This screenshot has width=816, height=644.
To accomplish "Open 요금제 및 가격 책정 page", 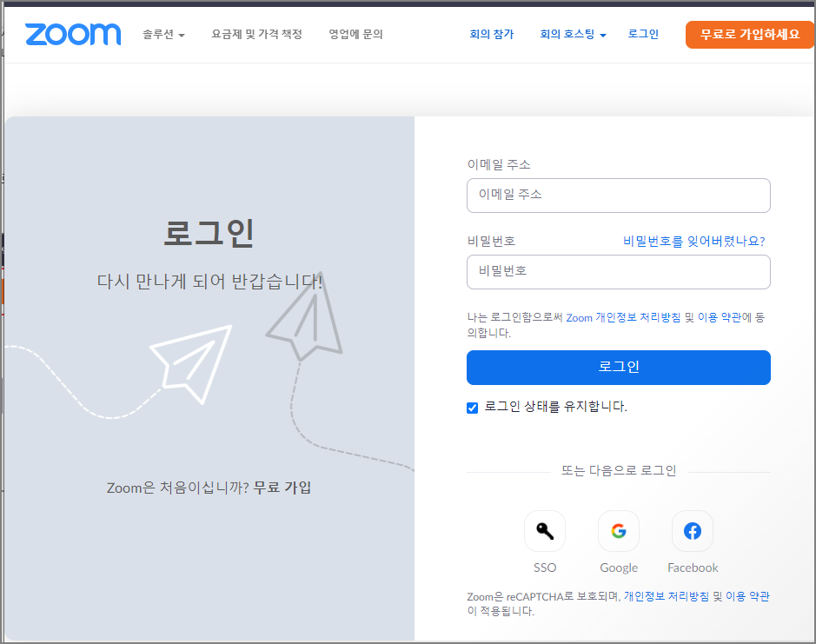I will 256,35.
